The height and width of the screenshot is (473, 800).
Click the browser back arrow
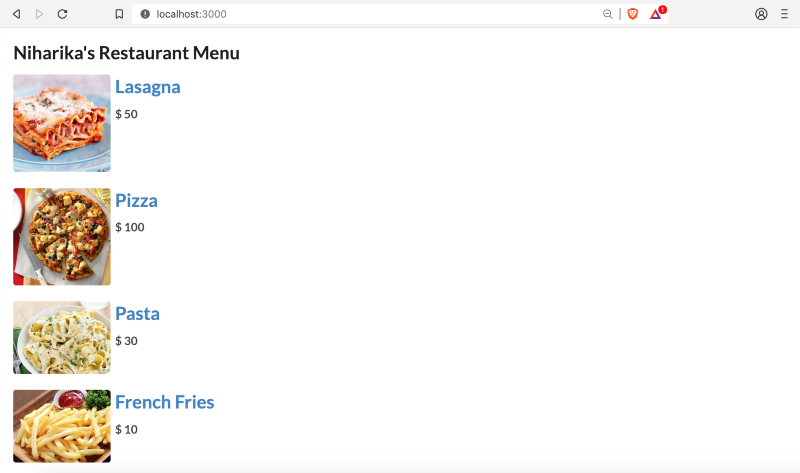[x=17, y=14]
